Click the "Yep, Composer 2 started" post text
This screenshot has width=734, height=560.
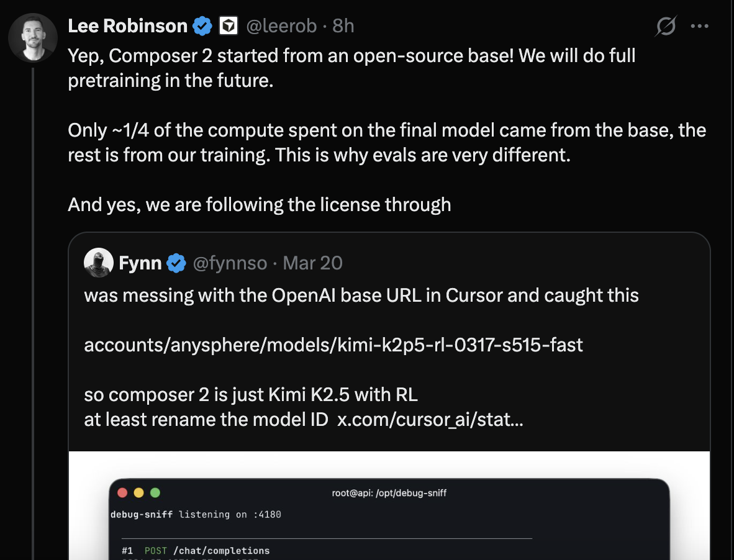pyautogui.click(x=351, y=56)
